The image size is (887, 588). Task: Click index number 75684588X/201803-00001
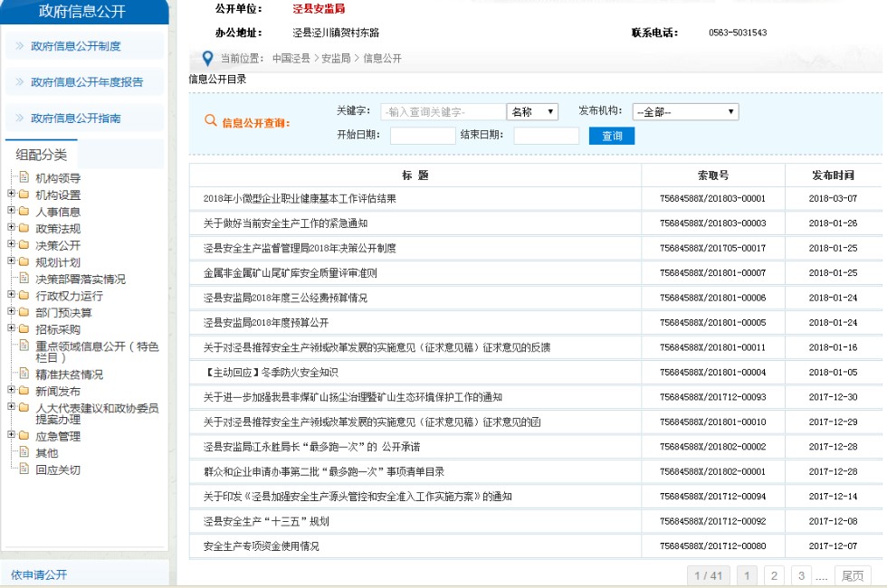(x=712, y=198)
